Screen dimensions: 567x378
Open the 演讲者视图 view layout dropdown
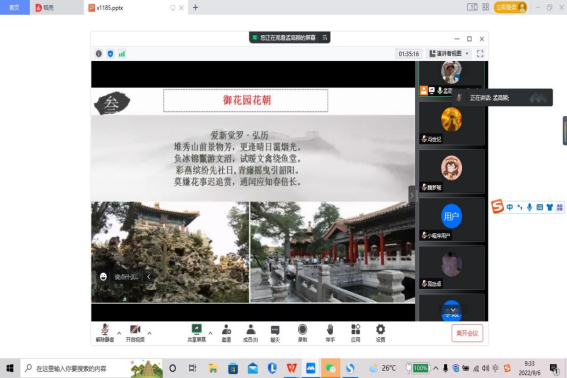pos(449,54)
